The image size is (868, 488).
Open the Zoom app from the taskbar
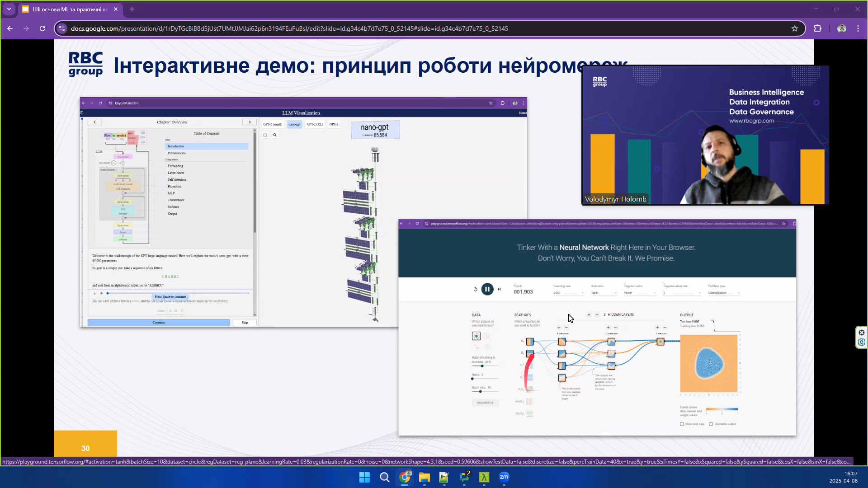coord(504,477)
